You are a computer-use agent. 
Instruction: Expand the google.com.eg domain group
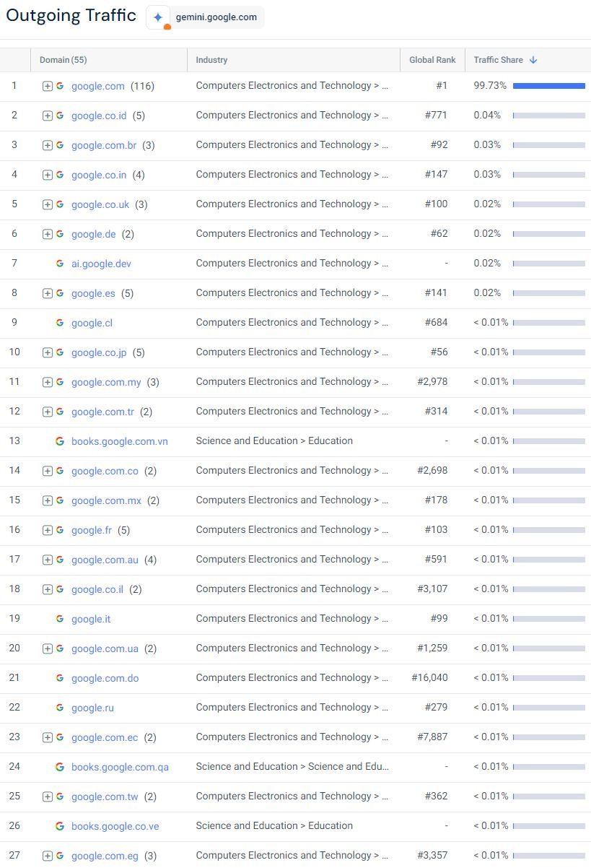[48, 856]
